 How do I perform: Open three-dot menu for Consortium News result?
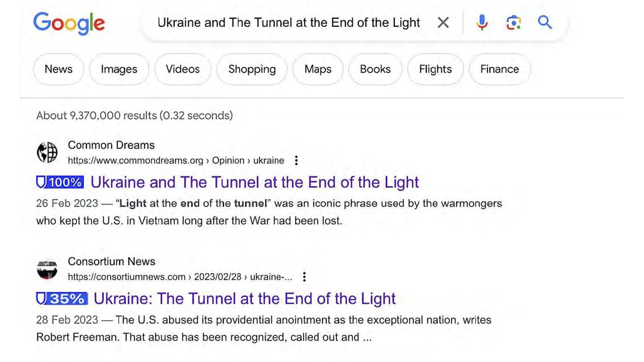point(304,277)
